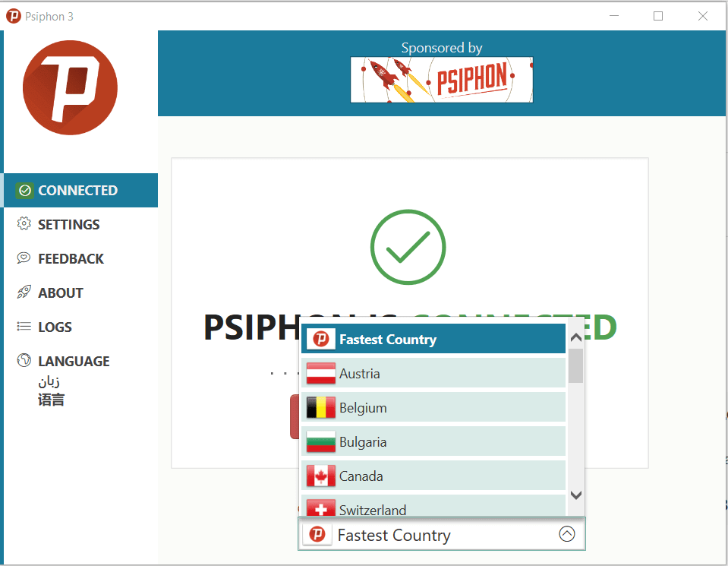Choose Switzerland from the region list
Viewport: 728px width, 566px height.
coord(433,506)
